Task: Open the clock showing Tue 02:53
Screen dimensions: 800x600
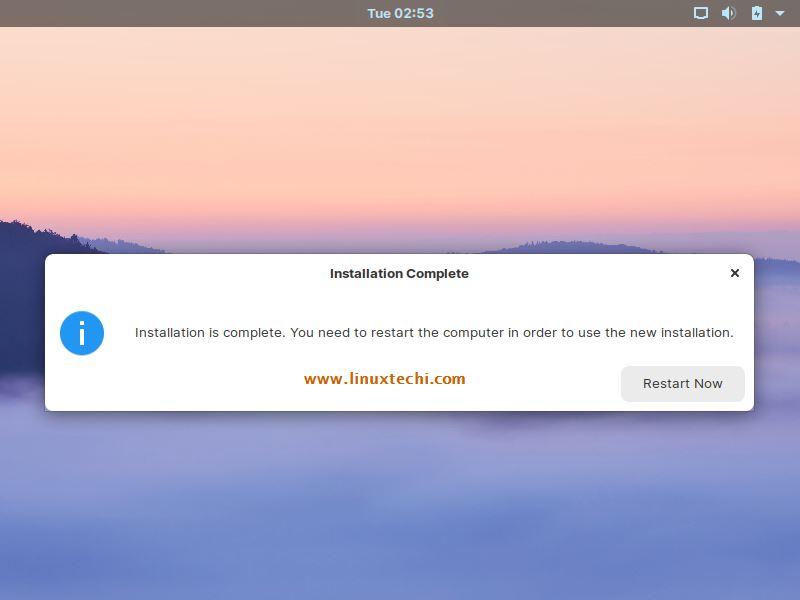Action: [x=401, y=13]
